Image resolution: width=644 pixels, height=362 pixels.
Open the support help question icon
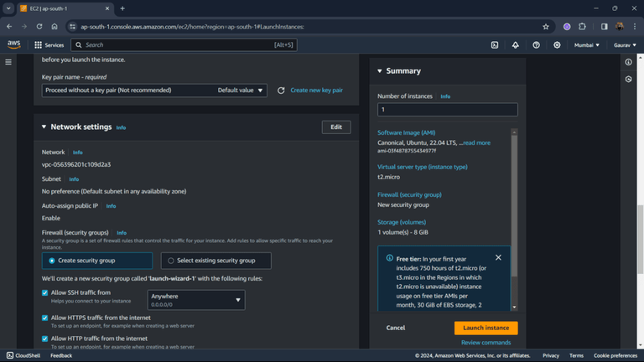tap(536, 45)
